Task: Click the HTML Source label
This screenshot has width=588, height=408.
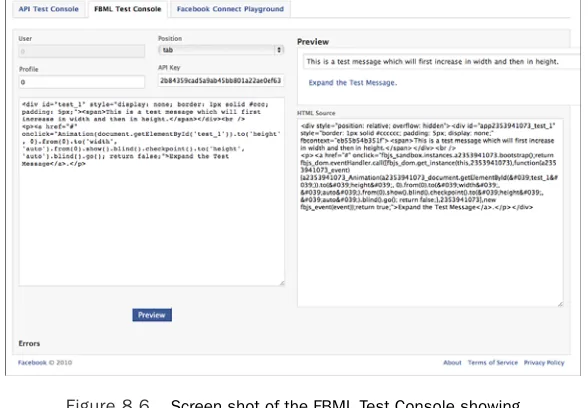Action: [316, 113]
